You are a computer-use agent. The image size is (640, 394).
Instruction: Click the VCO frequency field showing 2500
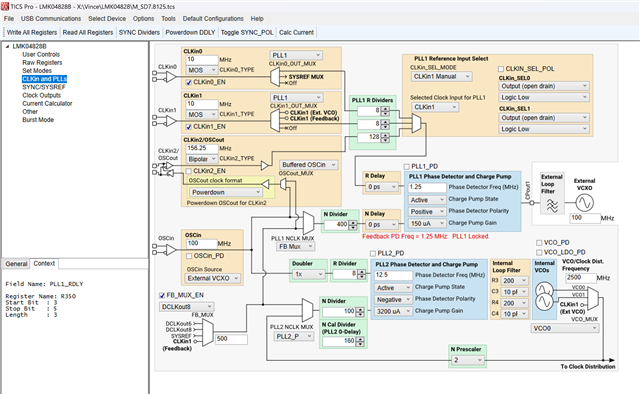(580, 278)
